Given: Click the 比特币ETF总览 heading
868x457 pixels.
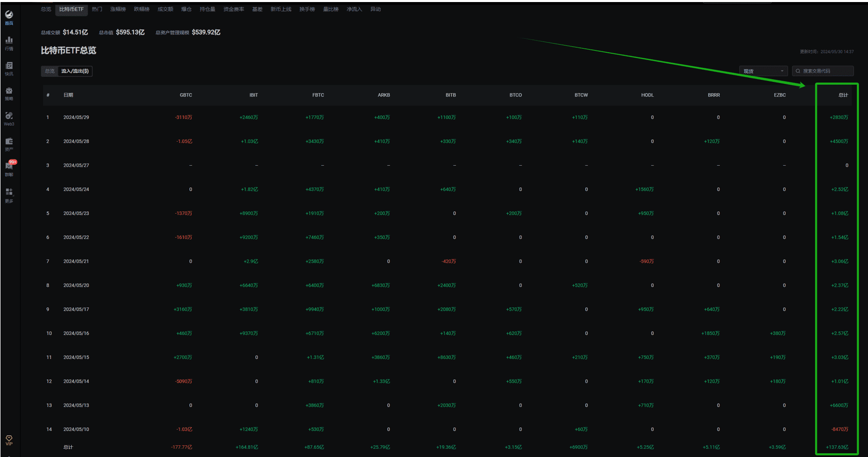Looking at the screenshot, I should (69, 50).
